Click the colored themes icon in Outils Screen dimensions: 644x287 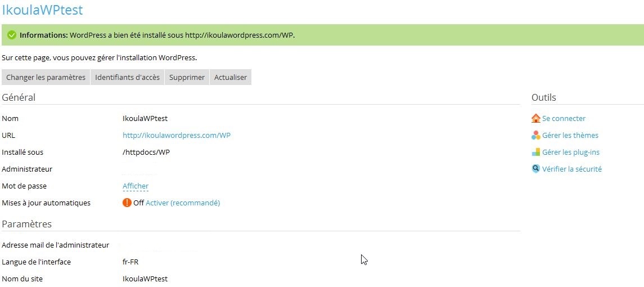[535, 135]
